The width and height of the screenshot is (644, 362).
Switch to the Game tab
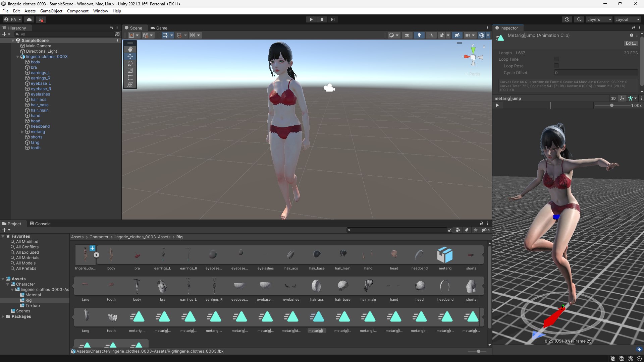[159, 28]
